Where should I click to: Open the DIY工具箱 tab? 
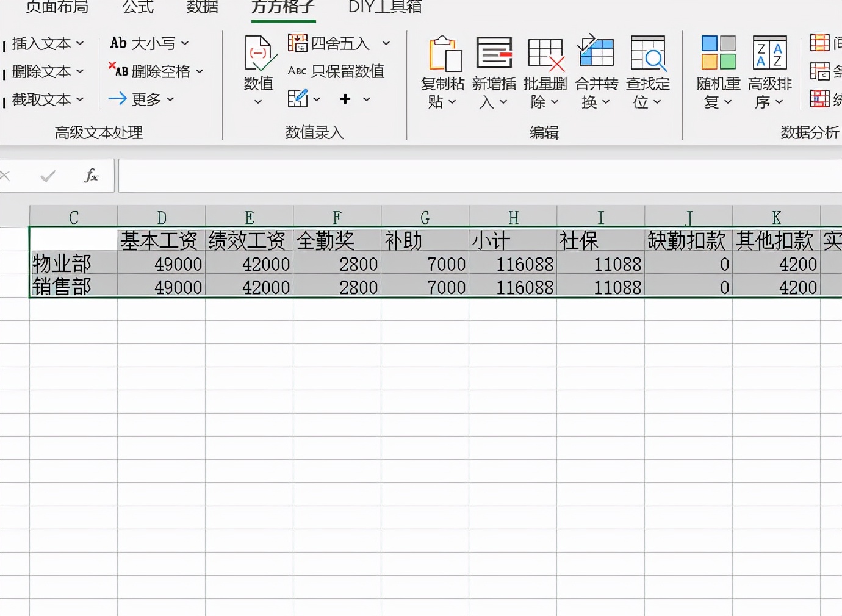(383, 9)
